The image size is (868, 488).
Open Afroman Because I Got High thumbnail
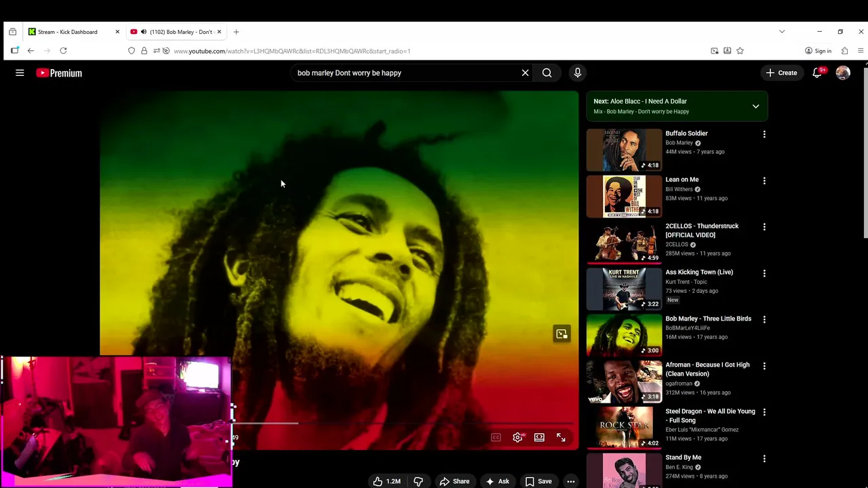624,382
